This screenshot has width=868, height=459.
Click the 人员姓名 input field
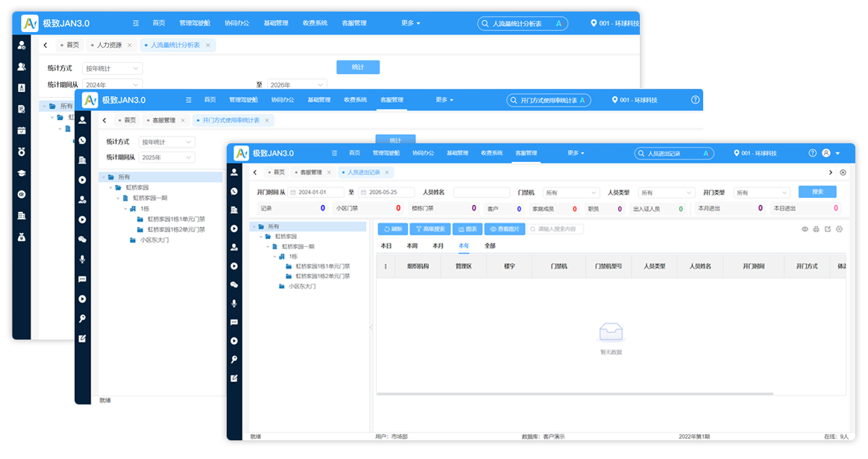click(x=481, y=193)
